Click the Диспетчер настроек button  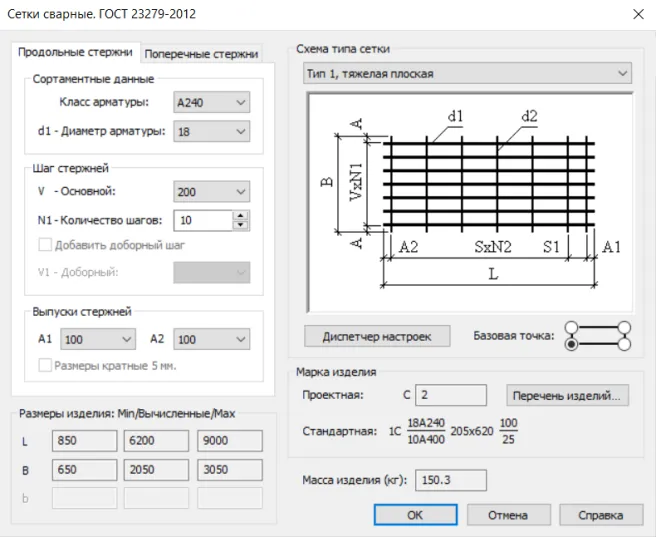pyautogui.click(x=377, y=336)
